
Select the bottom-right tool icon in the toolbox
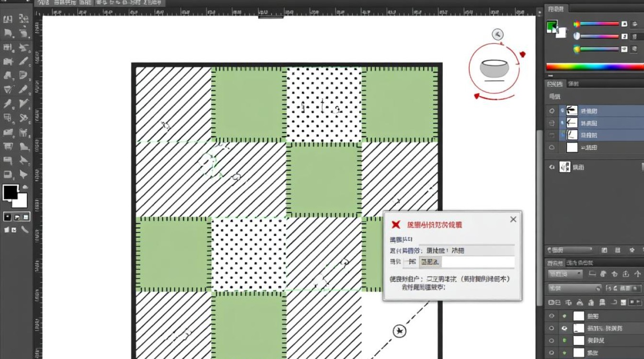[x=24, y=230]
